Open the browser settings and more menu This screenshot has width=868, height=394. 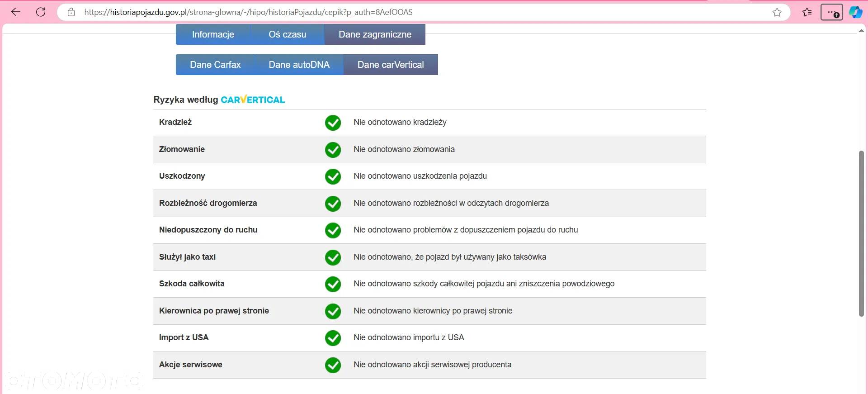click(x=832, y=12)
